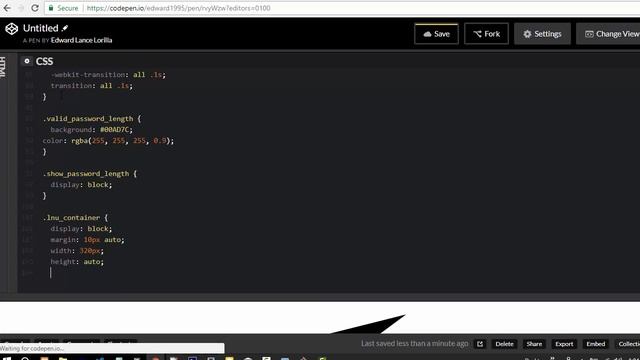Open pen Settings
The width and height of the screenshot is (640, 360).
542,34
